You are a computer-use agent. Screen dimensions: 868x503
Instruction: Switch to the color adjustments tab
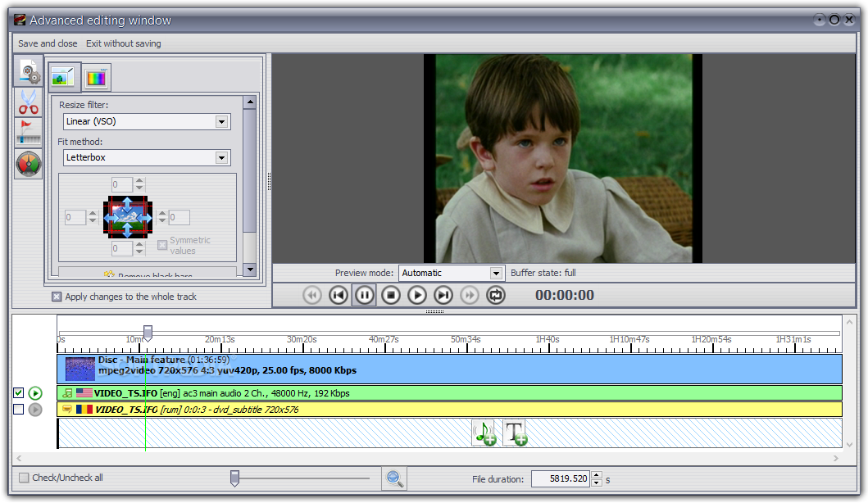coord(97,78)
